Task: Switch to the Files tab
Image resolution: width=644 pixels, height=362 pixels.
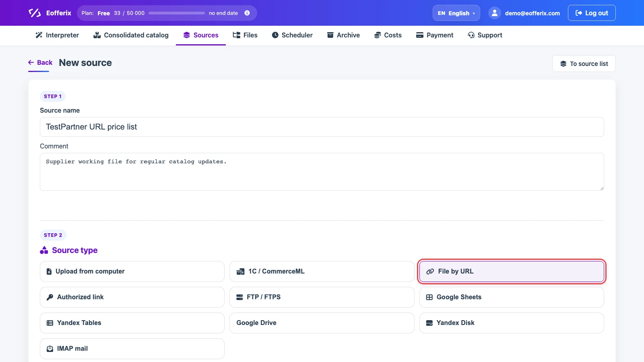Action: pos(245,35)
